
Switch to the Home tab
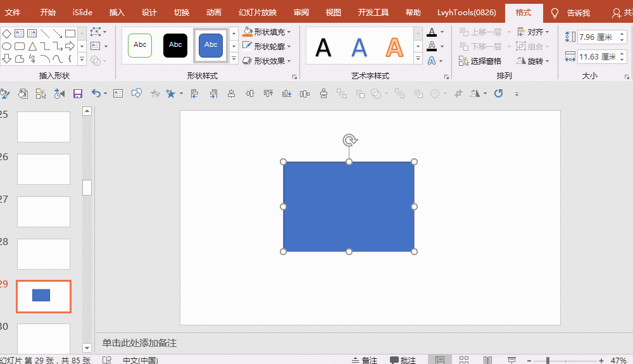(47, 13)
